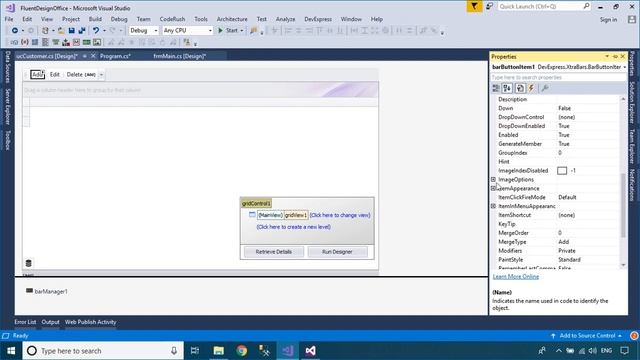Click the Start debugging button
Viewport: 640px width, 360px height.
[x=228, y=31]
